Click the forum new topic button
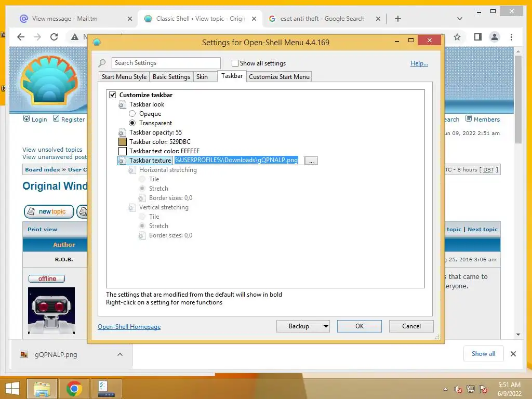The height and width of the screenshot is (399, 532). [49, 212]
